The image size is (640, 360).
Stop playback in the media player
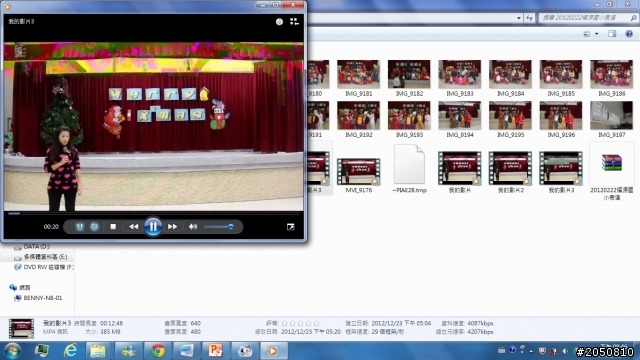click(113, 227)
